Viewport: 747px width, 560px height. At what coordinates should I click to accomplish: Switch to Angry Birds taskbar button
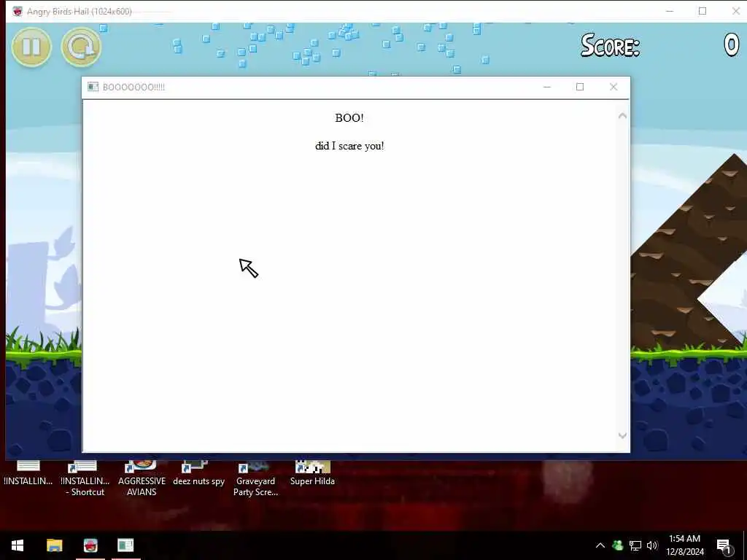[x=90, y=545]
